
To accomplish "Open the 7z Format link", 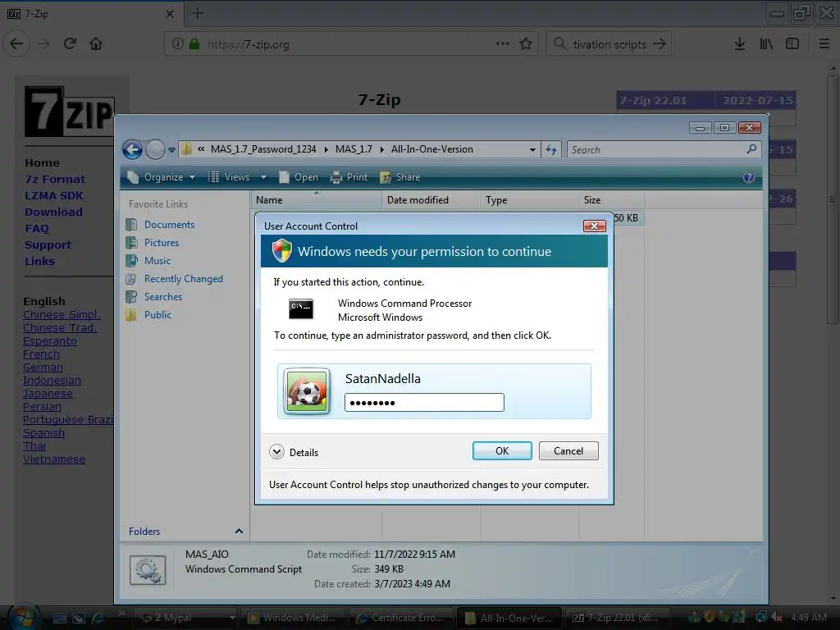I will coord(55,180).
